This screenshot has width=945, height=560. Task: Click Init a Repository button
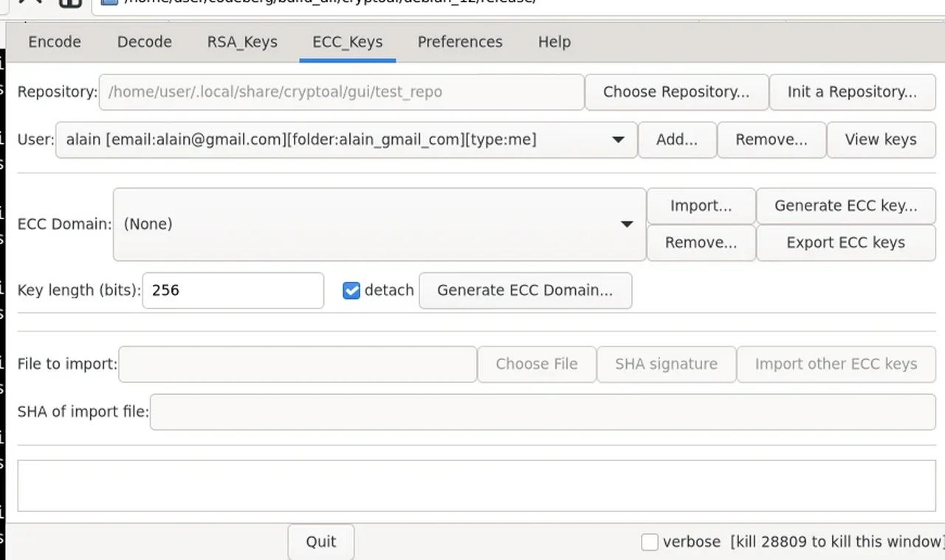[853, 92]
